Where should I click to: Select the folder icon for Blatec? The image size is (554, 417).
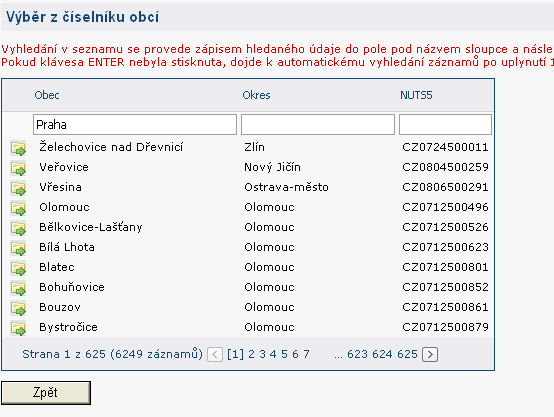(x=18, y=268)
